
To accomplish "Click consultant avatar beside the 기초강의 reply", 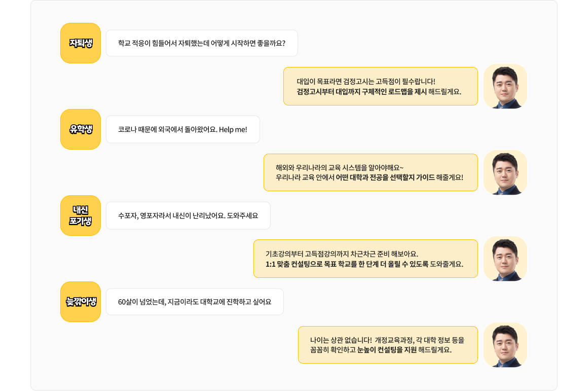I will [x=505, y=259].
